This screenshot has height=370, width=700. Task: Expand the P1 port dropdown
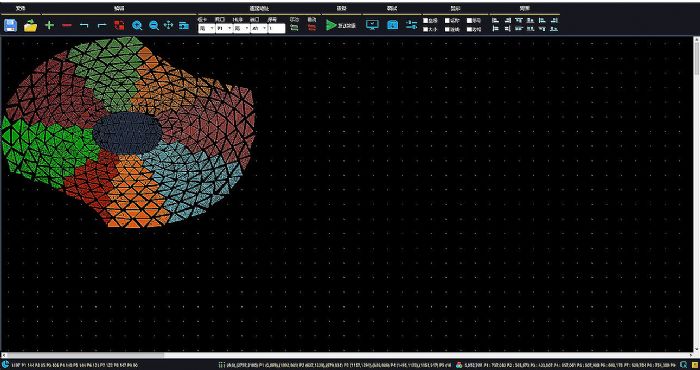224,29
